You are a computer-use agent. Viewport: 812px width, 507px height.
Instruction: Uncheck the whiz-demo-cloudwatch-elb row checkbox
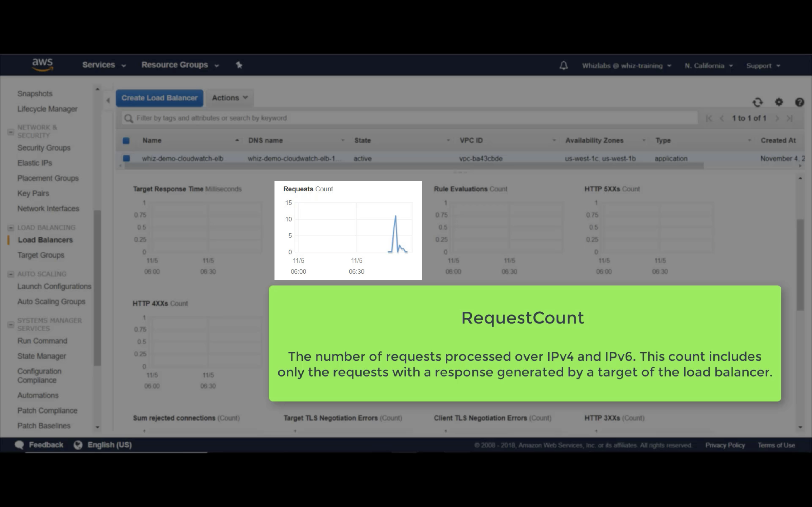pos(126,158)
